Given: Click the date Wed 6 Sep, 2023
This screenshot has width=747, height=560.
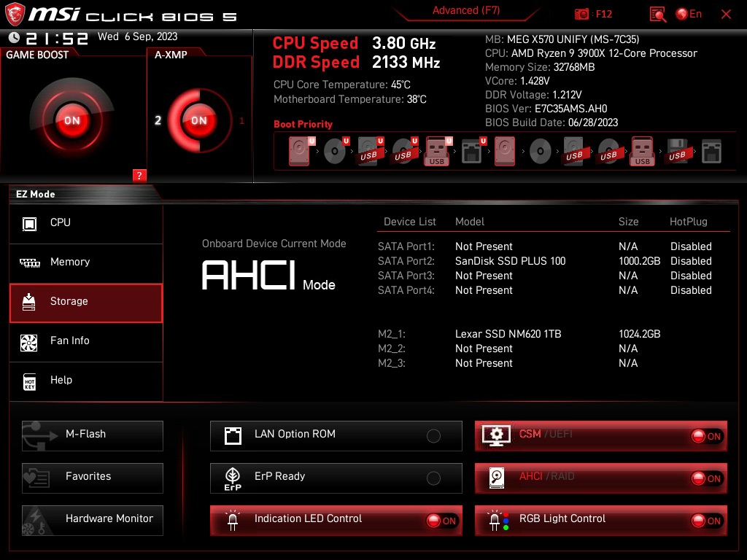Looking at the screenshot, I should 138,36.
